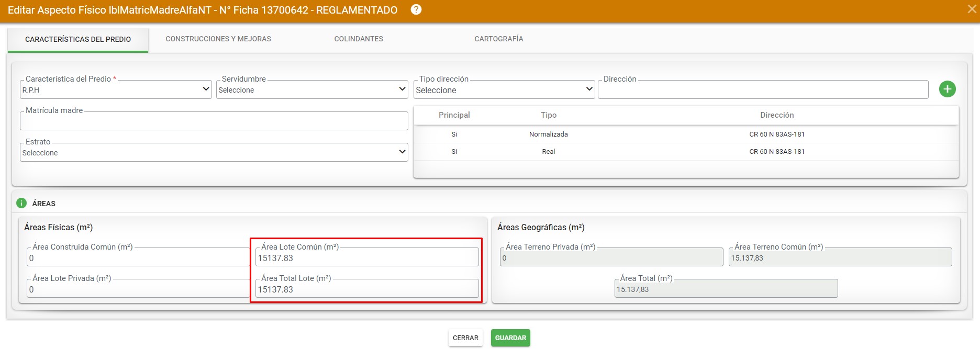Switch to Características del Predio tab
The image size is (980, 349).
78,39
